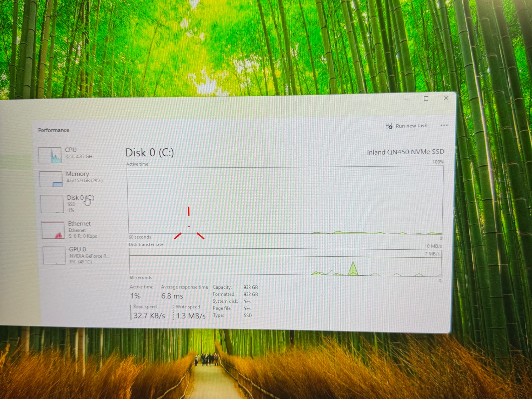
Task: Click the System disk Yes value
Action: 247,301
